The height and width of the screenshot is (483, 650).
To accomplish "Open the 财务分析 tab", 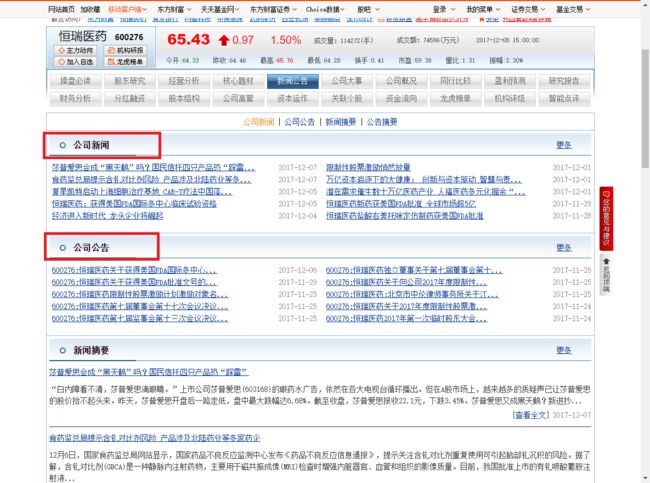I will [75, 99].
